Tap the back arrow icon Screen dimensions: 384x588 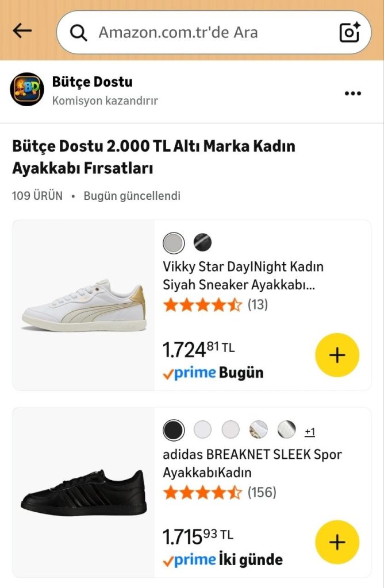(22, 31)
